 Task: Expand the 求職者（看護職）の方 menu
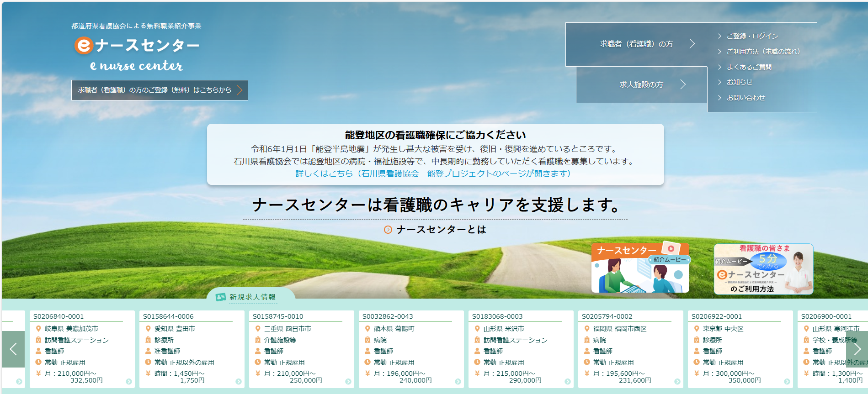tap(636, 44)
